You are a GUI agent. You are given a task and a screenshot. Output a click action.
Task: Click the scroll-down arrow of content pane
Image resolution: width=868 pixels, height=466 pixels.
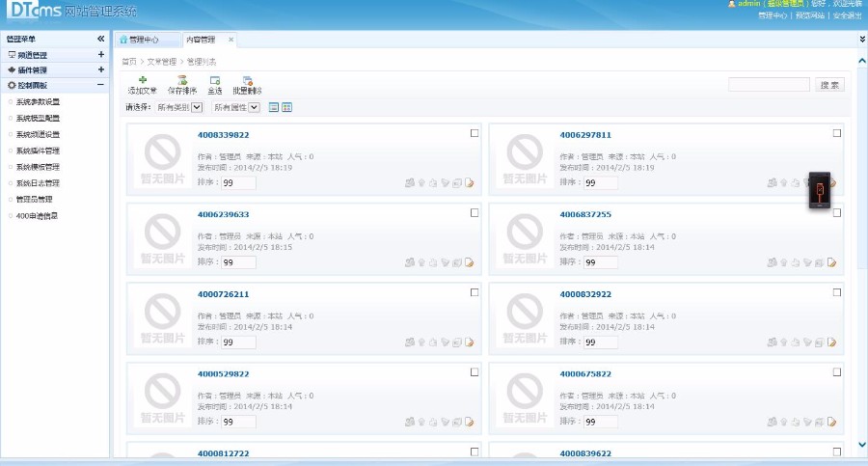(x=862, y=445)
